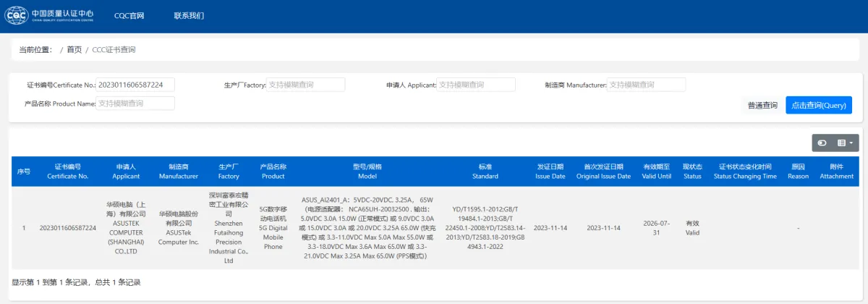Image resolution: width=868 pixels, height=304 pixels.
Task: Click the Applicant column header
Action: [126, 172]
